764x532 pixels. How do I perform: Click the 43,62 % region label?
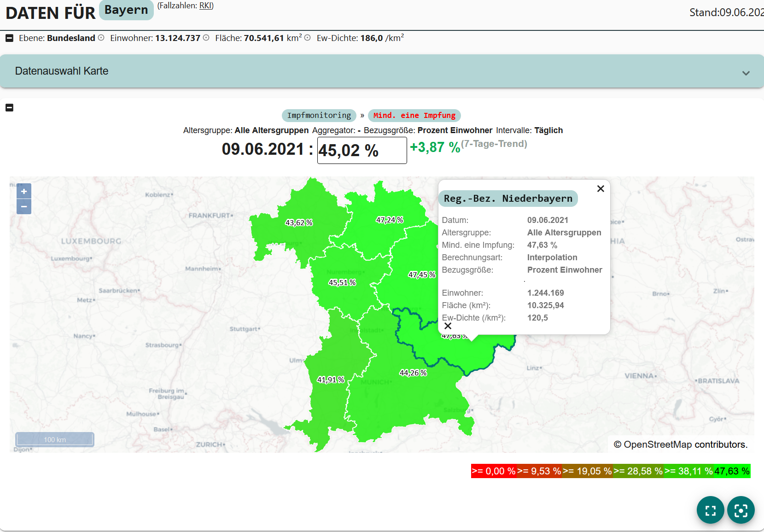point(299,222)
